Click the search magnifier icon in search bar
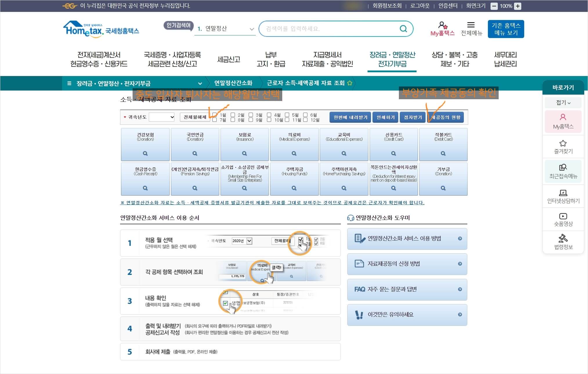 tap(403, 29)
